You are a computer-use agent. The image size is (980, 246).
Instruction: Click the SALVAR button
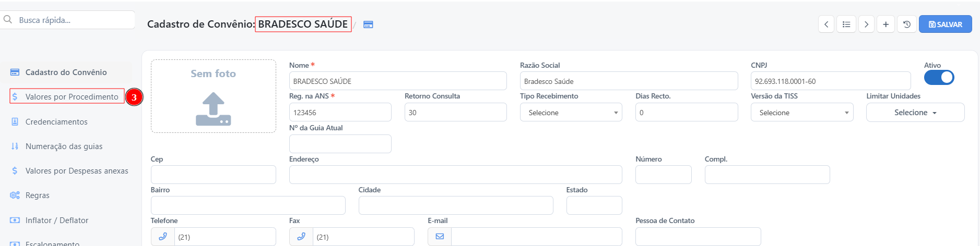pyautogui.click(x=946, y=24)
